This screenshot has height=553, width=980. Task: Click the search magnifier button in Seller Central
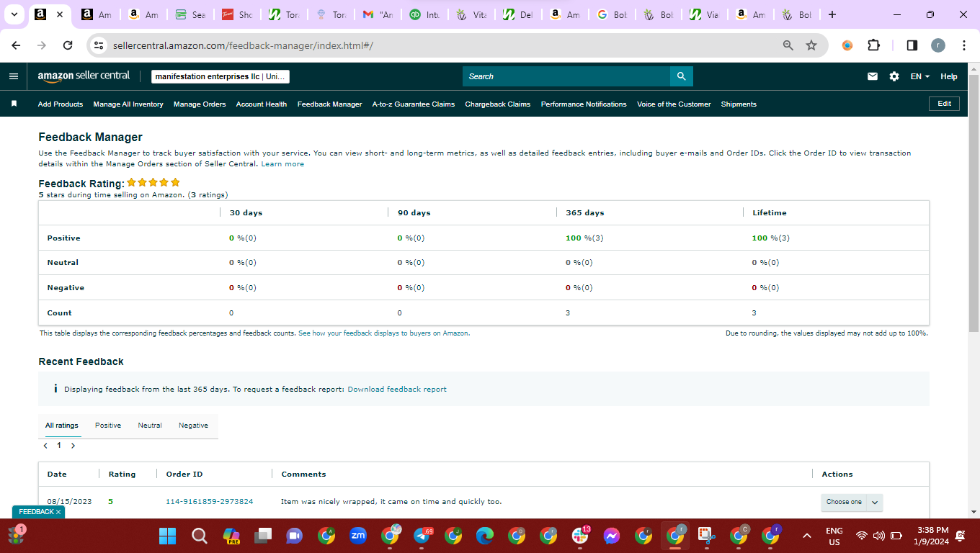click(x=681, y=76)
